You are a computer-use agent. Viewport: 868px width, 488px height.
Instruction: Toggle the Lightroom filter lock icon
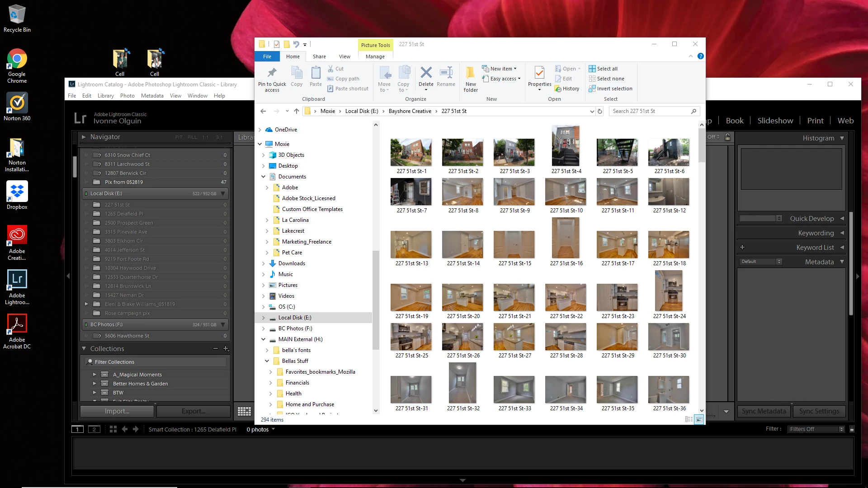pyautogui.click(x=727, y=137)
